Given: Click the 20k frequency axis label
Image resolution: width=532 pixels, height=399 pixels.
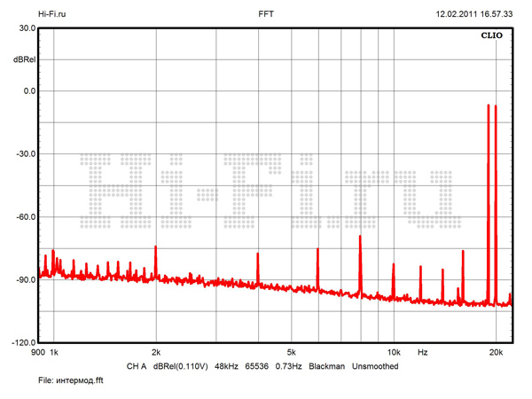Looking at the screenshot, I should 496,353.
